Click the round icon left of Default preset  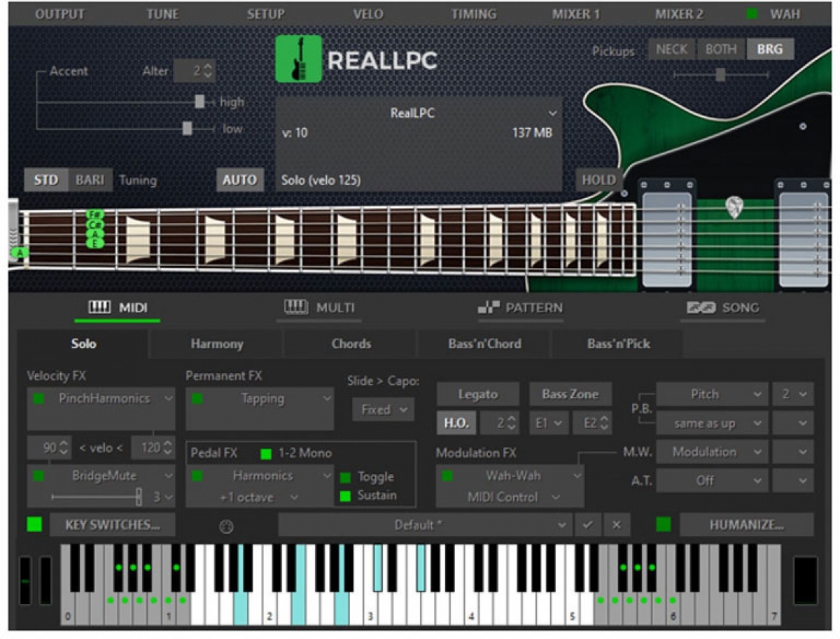pos(226,526)
